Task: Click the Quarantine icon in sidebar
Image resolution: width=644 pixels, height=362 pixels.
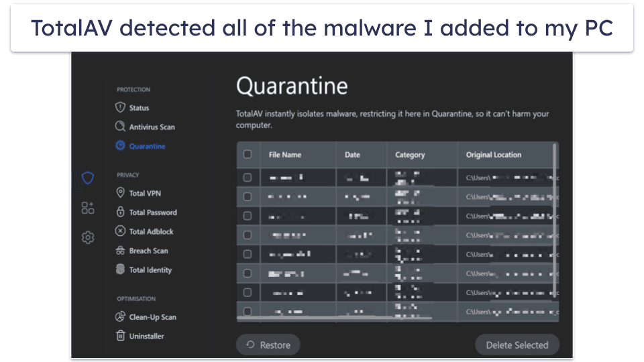Action: pos(120,145)
